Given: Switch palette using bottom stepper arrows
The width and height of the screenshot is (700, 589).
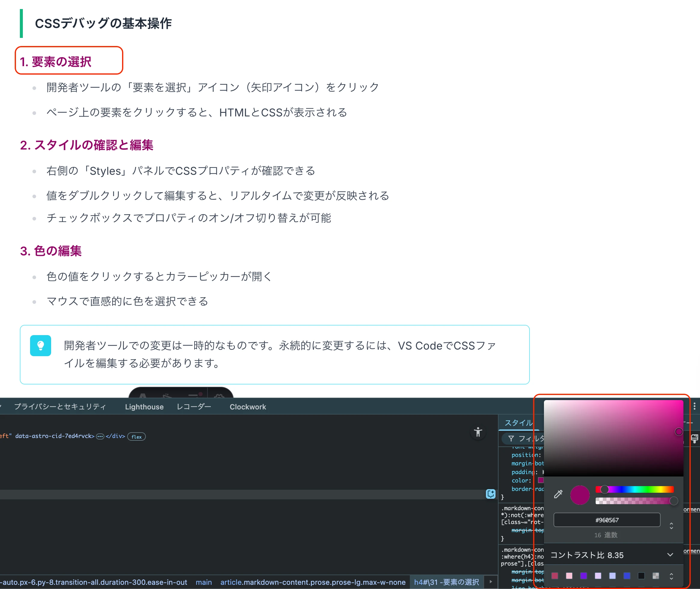Looking at the screenshot, I should click(x=671, y=576).
